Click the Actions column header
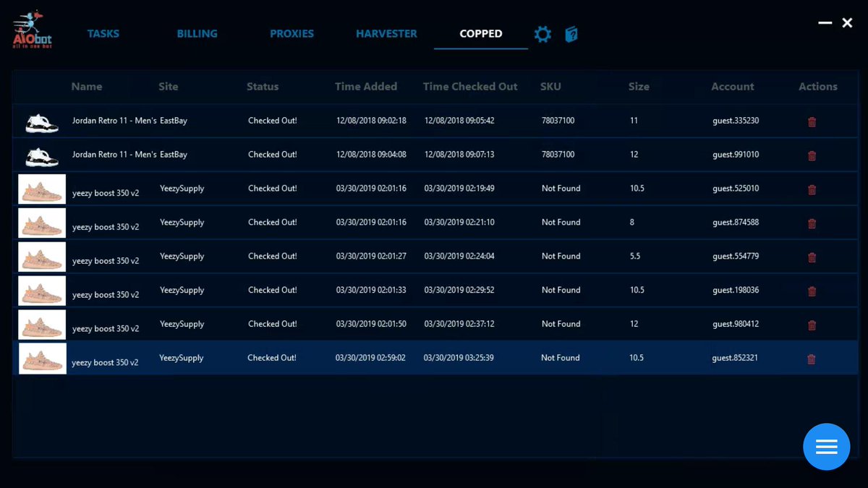Viewport: 868px width, 488px height. click(818, 86)
